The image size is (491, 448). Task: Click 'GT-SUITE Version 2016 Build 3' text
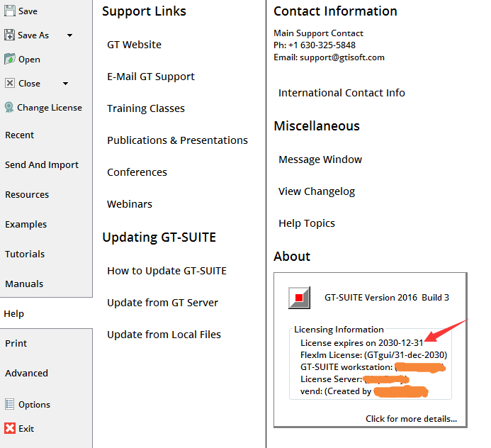[387, 298]
